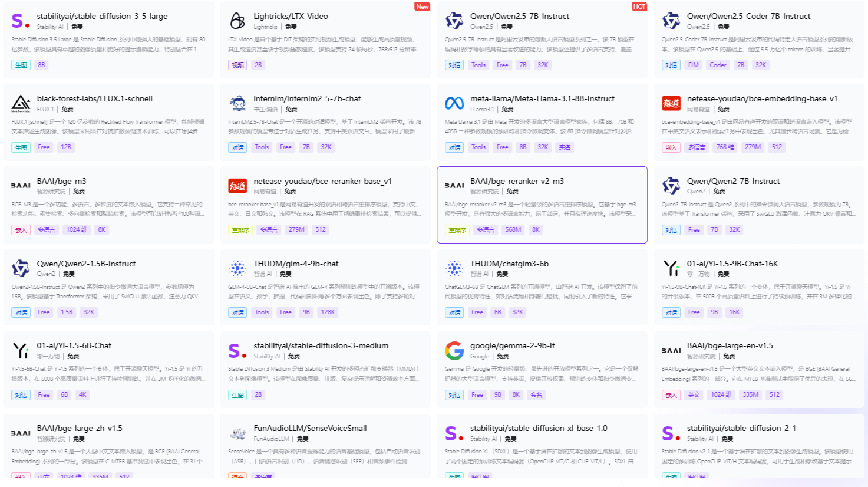The height and width of the screenshot is (487, 868).
Task: Click the 1.5B tag on Qwen2-1.5B-Instruct
Action: (x=67, y=312)
